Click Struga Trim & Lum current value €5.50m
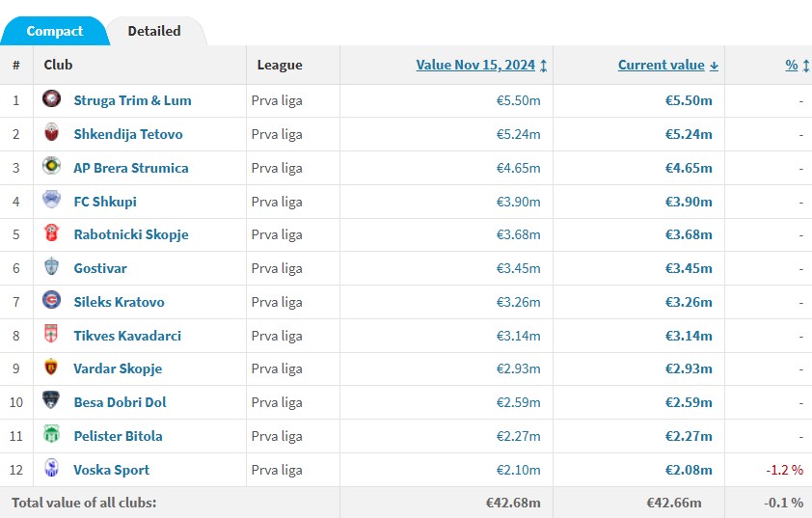 (689, 100)
